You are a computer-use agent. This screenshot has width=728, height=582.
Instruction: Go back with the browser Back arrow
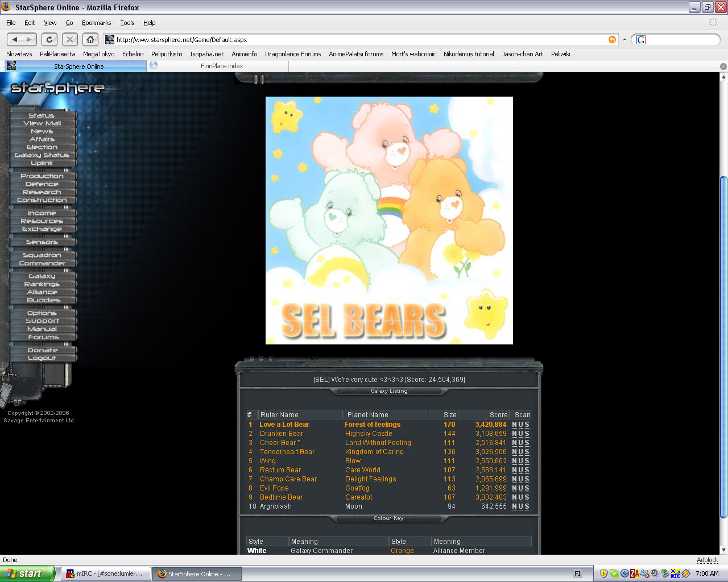pyautogui.click(x=15, y=40)
